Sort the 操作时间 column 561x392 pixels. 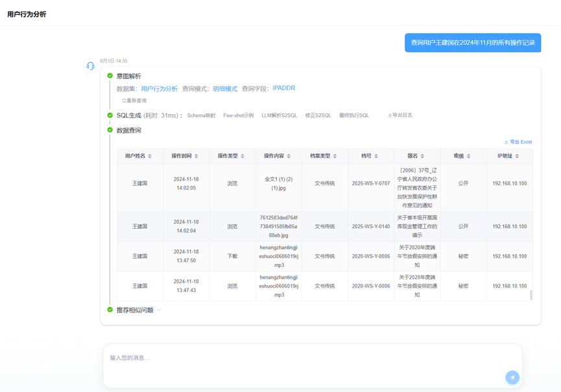click(x=197, y=156)
